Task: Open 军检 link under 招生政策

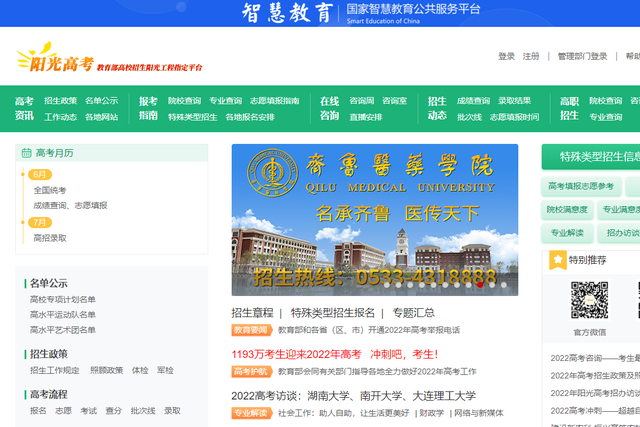Action: tap(165, 370)
